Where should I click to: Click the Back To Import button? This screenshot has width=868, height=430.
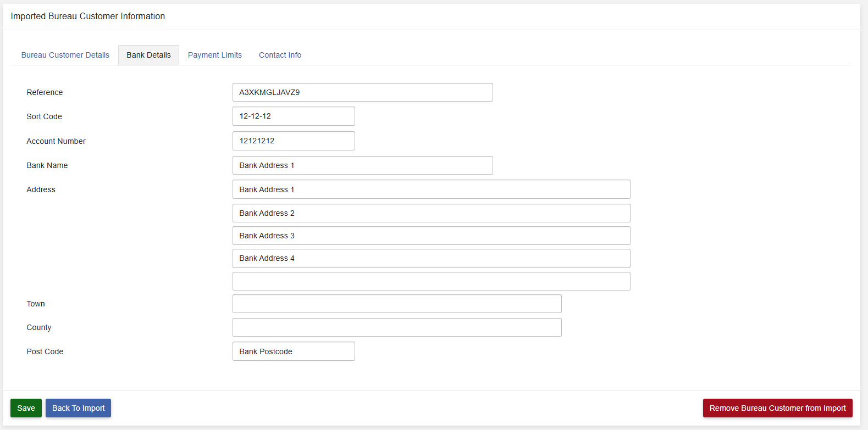[78, 408]
